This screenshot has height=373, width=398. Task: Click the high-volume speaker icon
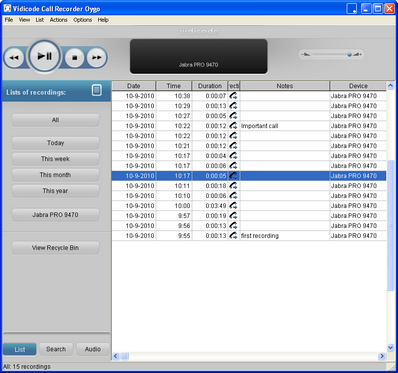pyautogui.click(x=358, y=54)
